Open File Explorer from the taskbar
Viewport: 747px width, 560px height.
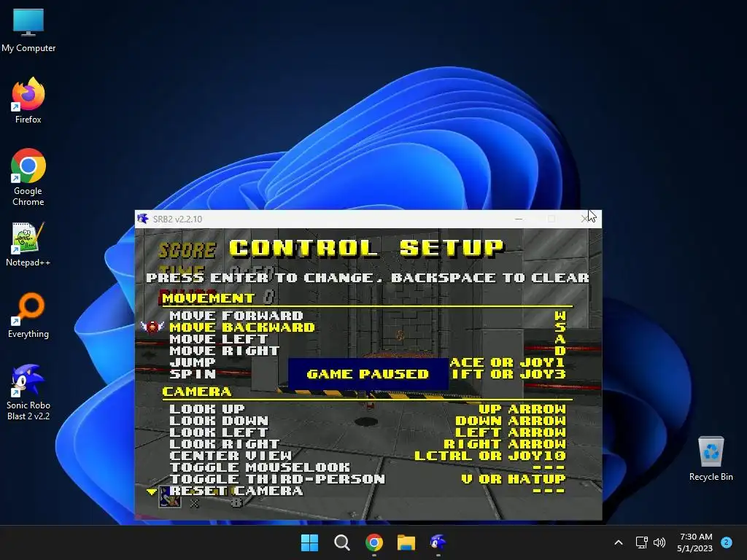[x=406, y=542]
